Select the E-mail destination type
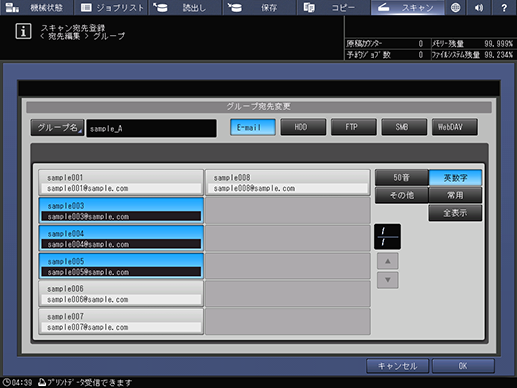The height and width of the screenshot is (388, 517). coord(253,127)
